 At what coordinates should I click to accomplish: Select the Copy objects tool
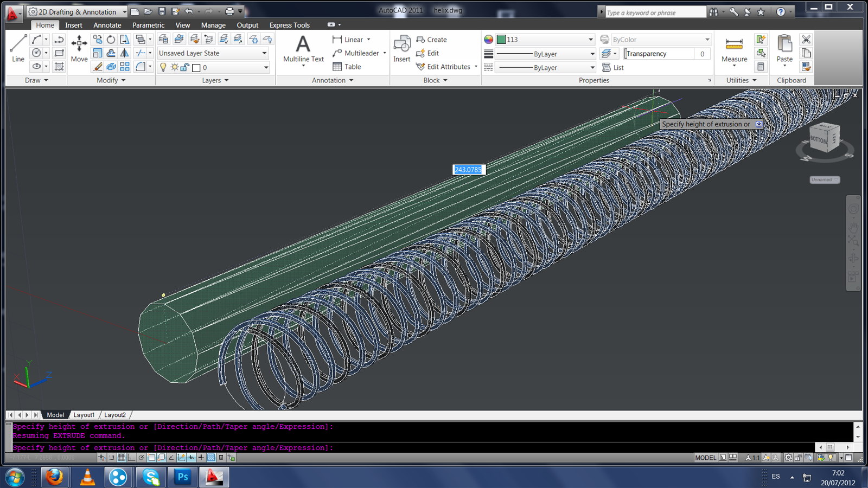click(x=97, y=40)
